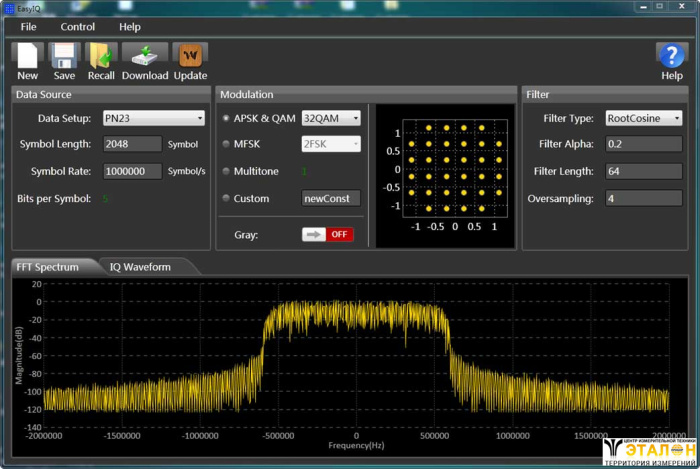Expand the Filter Type RootCosine dropdown
This screenshot has height=469, width=700.
coord(644,118)
